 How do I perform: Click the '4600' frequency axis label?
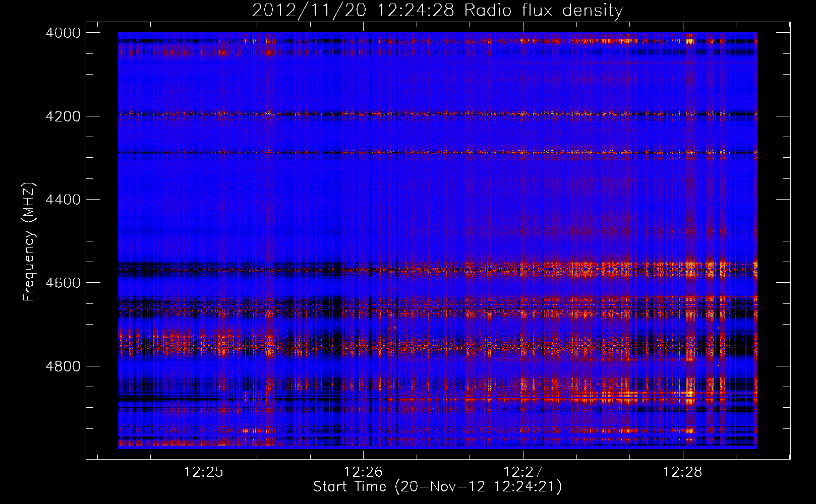coord(63,283)
